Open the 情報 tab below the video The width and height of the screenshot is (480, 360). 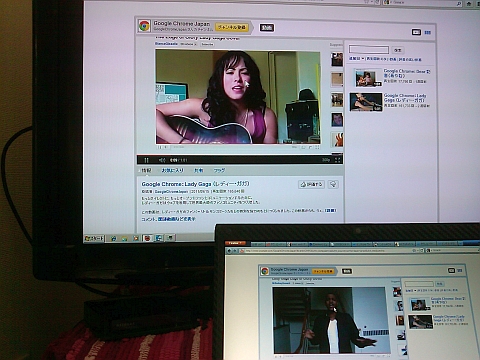(x=146, y=170)
